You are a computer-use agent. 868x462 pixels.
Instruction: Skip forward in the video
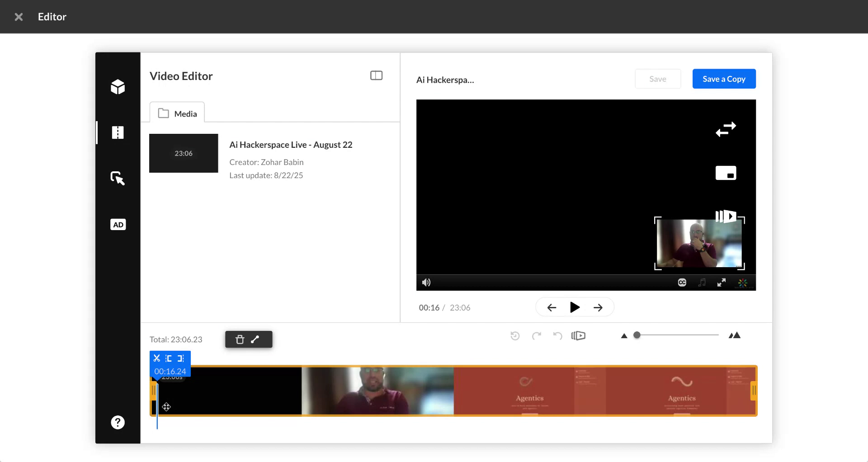pos(598,307)
